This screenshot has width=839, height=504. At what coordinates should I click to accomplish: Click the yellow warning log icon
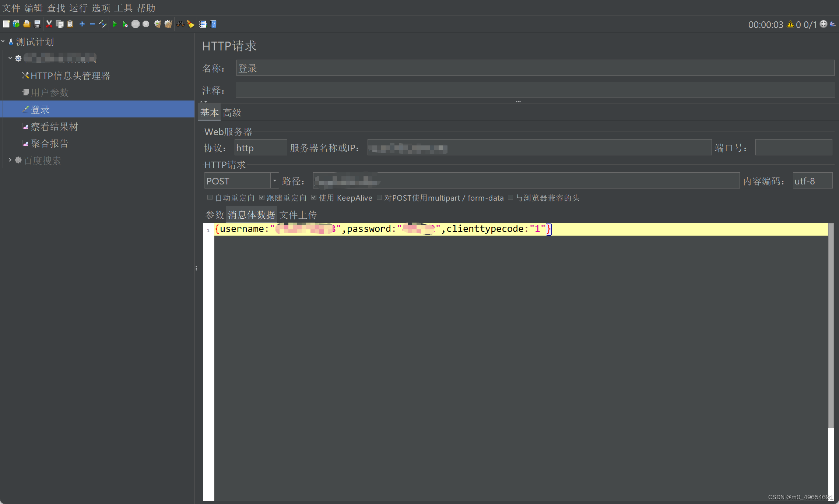coord(790,24)
